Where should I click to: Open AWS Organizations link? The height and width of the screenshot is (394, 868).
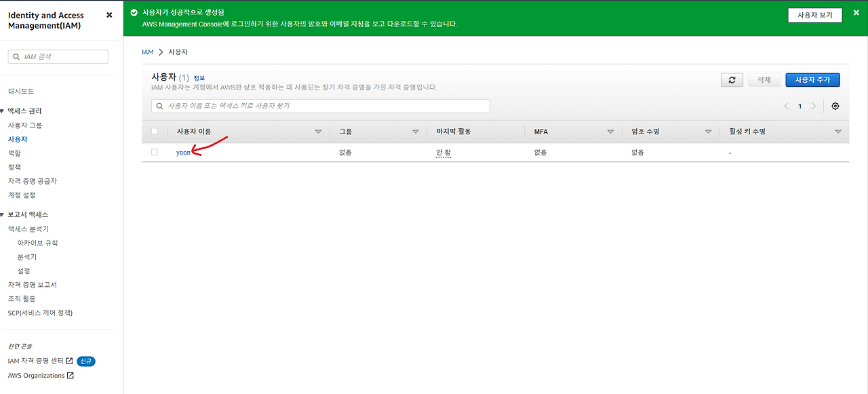[37, 376]
